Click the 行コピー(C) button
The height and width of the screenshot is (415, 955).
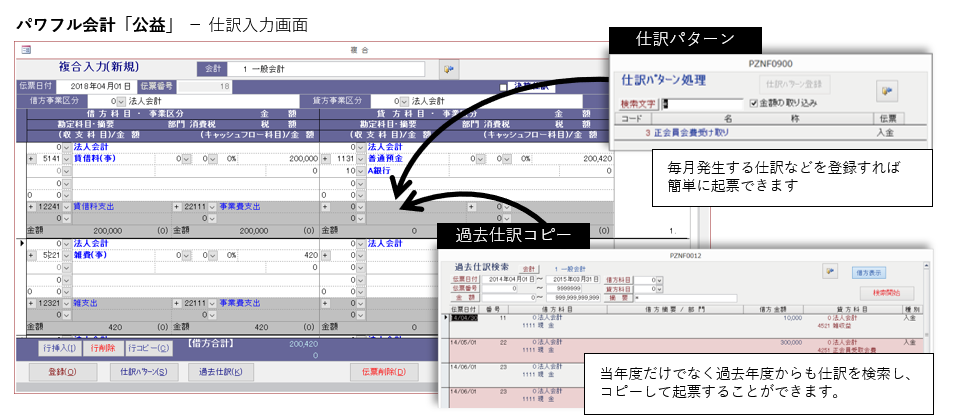pyautogui.click(x=149, y=348)
